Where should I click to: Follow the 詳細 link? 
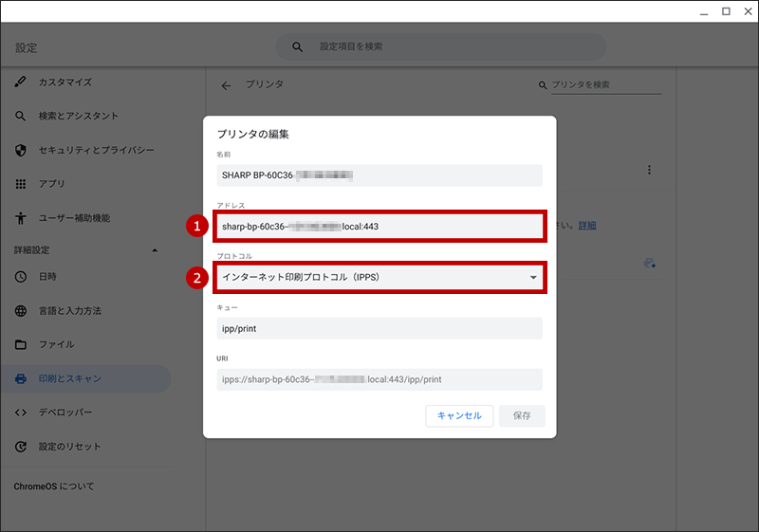click(x=587, y=226)
